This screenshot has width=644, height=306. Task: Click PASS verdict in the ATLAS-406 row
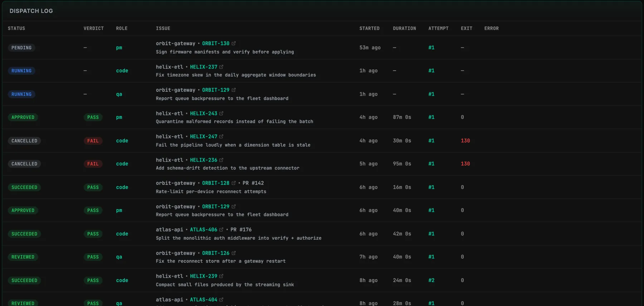pyautogui.click(x=93, y=234)
